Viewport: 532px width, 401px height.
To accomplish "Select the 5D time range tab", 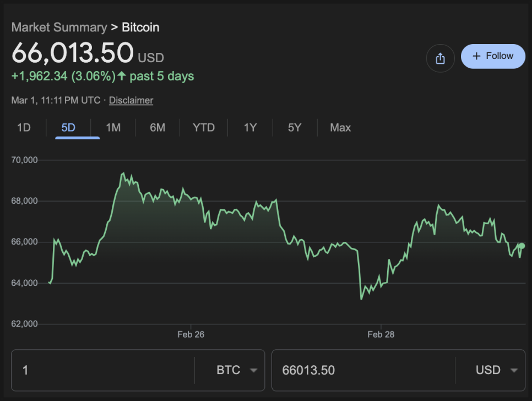I will pyautogui.click(x=68, y=128).
